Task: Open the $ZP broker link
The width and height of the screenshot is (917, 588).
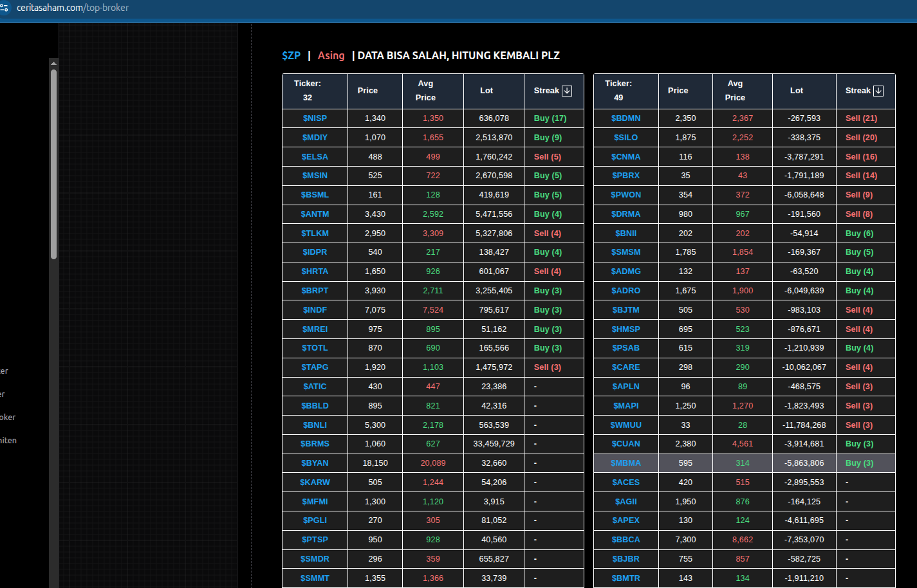Action: coord(291,55)
